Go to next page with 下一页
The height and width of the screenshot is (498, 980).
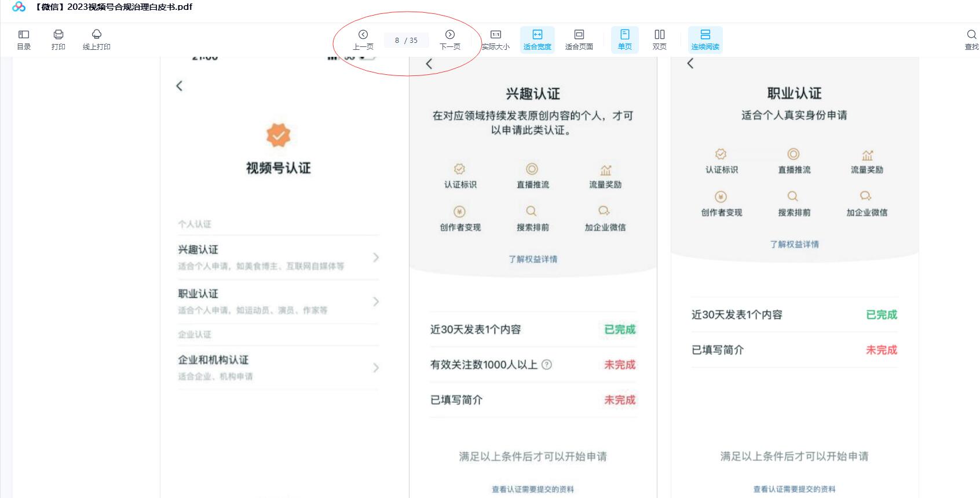pos(450,39)
